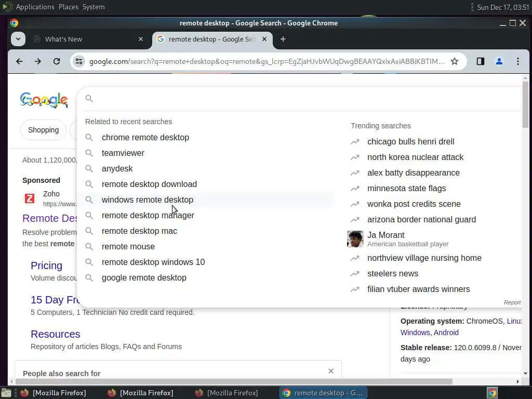
Task: Click the show desktop icon in taskbar
Action: [6, 393]
